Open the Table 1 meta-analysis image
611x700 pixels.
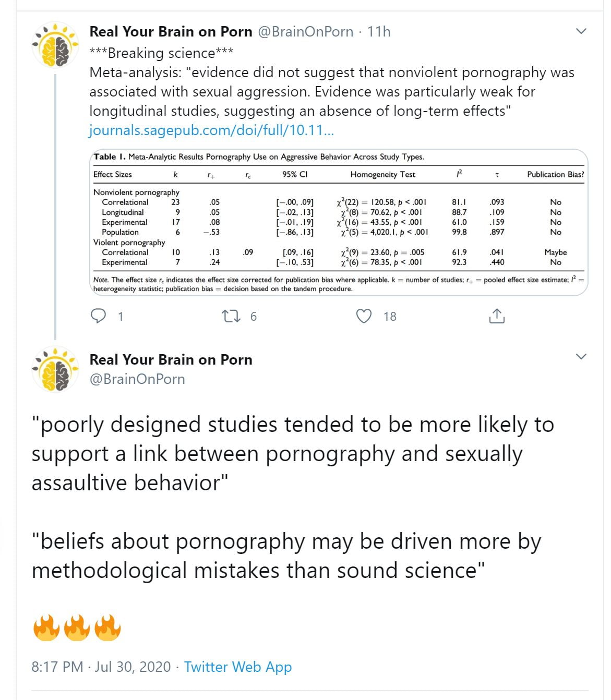pyautogui.click(x=339, y=223)
